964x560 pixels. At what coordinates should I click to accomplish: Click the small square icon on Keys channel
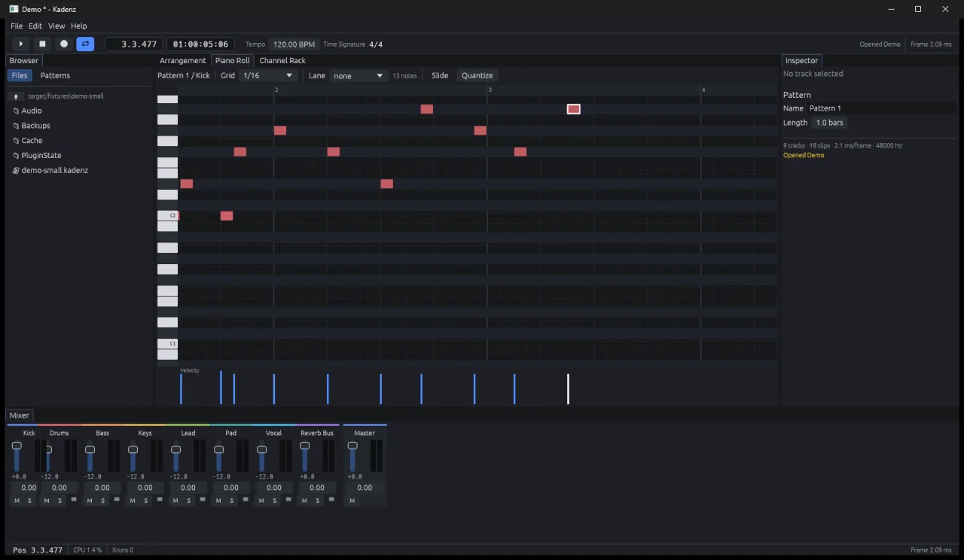(x=160, y=499)
